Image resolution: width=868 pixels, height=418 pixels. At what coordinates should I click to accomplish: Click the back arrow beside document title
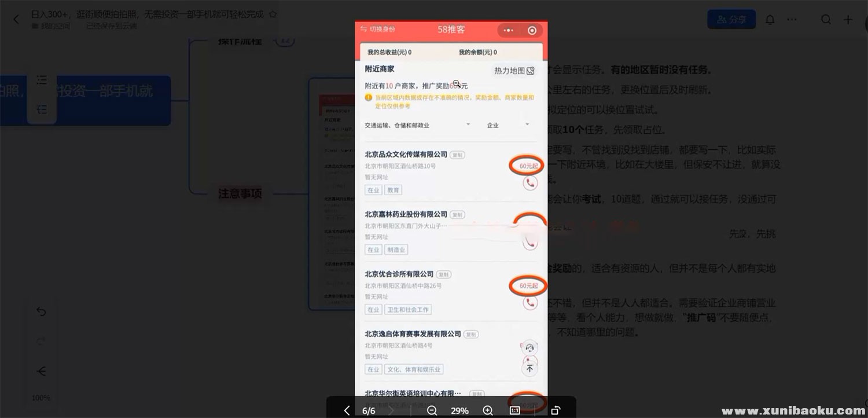(x=16, y=20)
